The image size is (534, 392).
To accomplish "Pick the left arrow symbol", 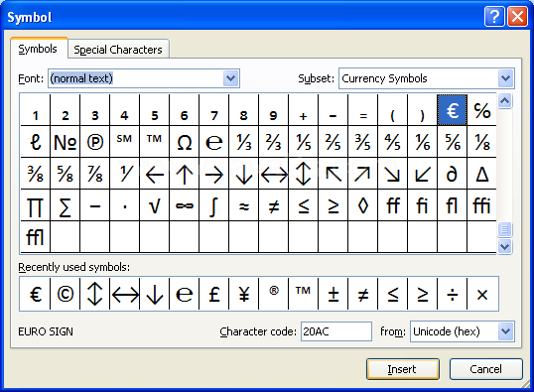I will (x=154, y=174).
